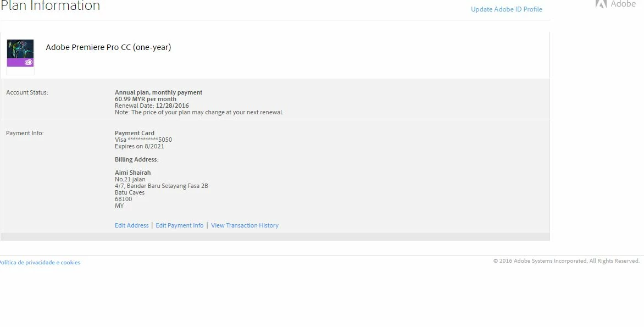Click the Account Status label
Viewport: 644px width, 327px height.
point(27,92)
